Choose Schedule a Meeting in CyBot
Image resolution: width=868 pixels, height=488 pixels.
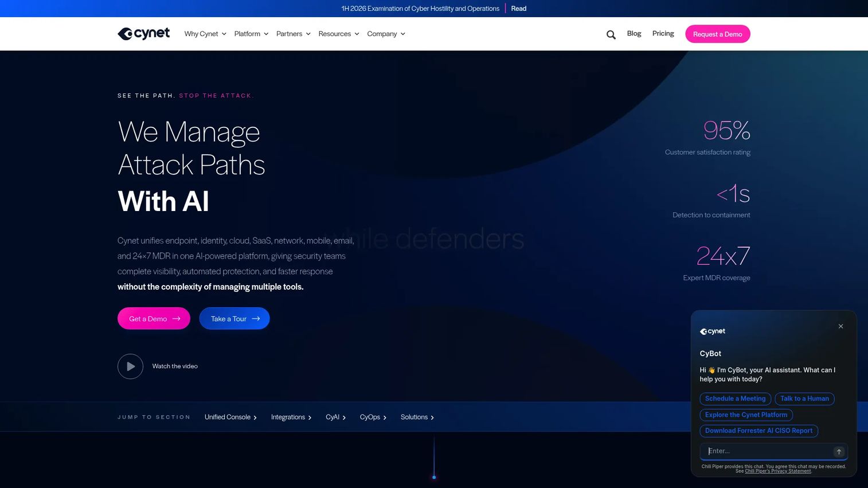(736, 399)
